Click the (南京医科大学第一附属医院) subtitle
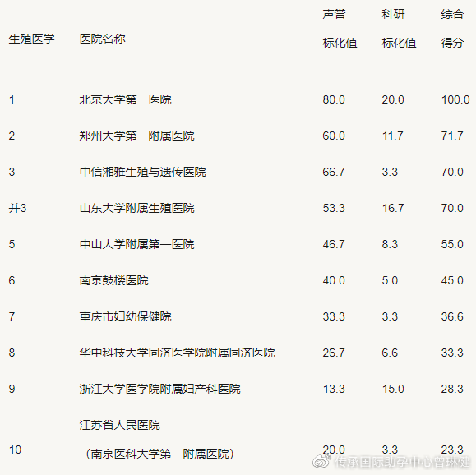The width and height of the screenshot is (476, 475). click(159, 454)
